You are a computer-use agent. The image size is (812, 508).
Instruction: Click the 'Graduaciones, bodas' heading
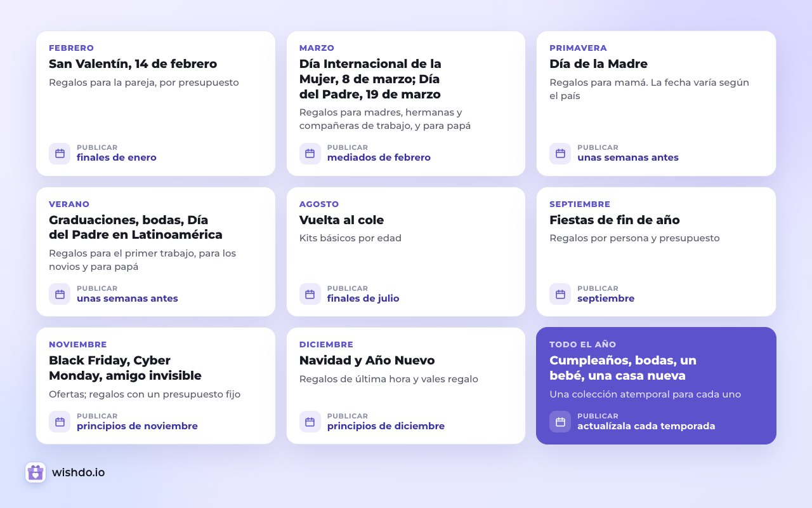point(136,227)
